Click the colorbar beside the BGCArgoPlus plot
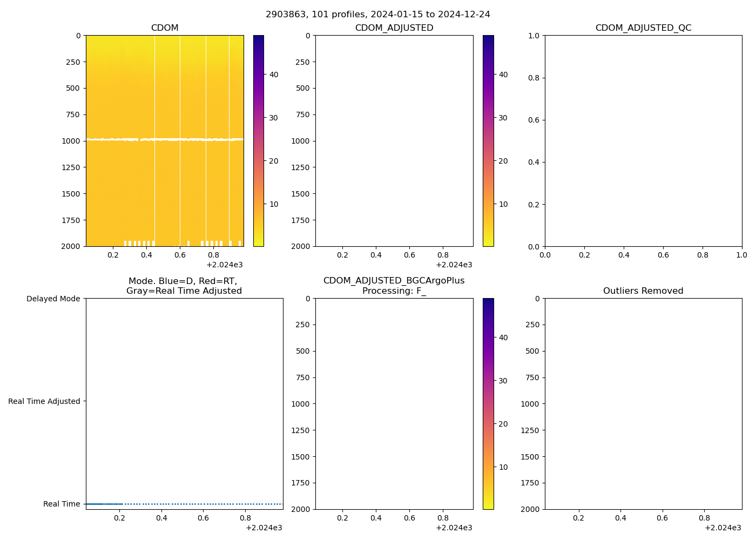The height and width of the screenshot is (540, 756). point(488,403)
